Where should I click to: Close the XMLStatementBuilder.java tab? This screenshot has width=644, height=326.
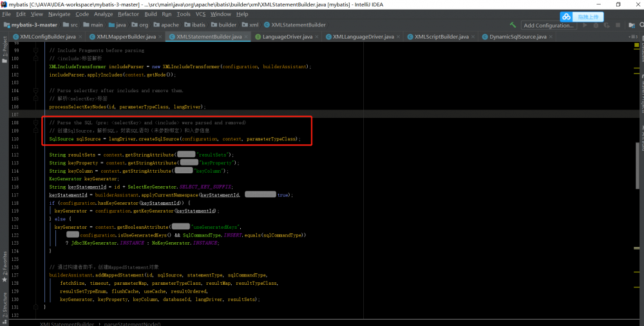click(246, 37)
